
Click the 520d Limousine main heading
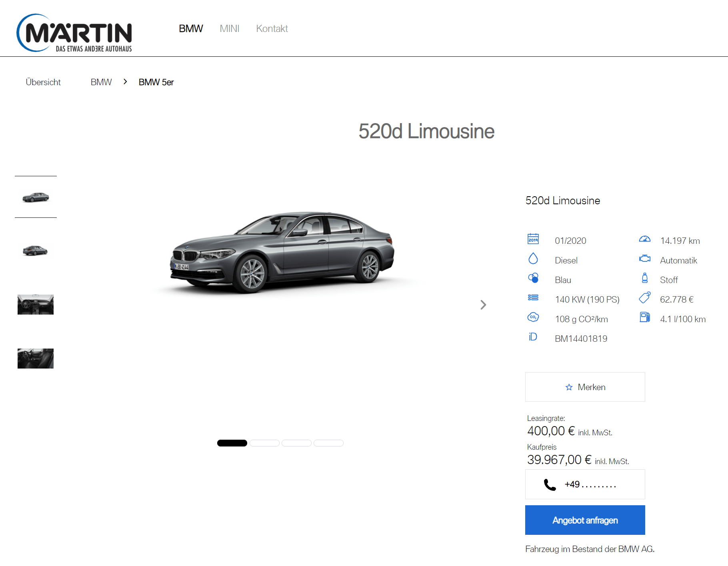[x=426, y=131]
